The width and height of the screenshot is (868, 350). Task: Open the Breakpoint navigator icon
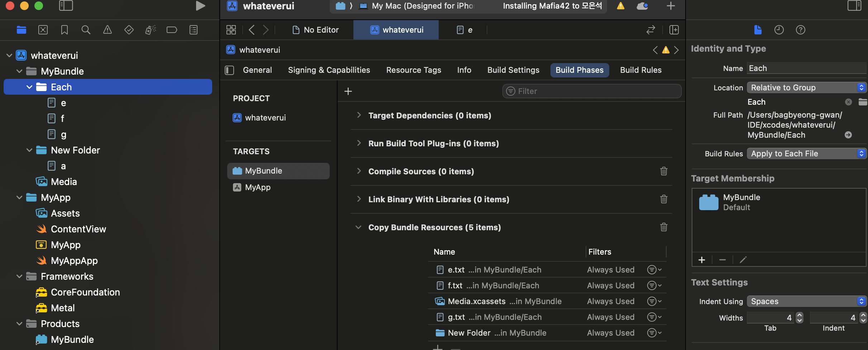point(172,30)
